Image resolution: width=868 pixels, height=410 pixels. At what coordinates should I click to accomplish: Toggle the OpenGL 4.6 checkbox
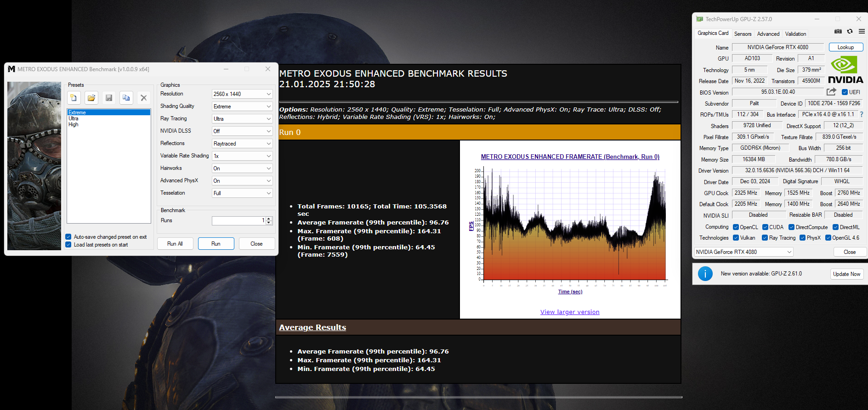click(828, 238)
